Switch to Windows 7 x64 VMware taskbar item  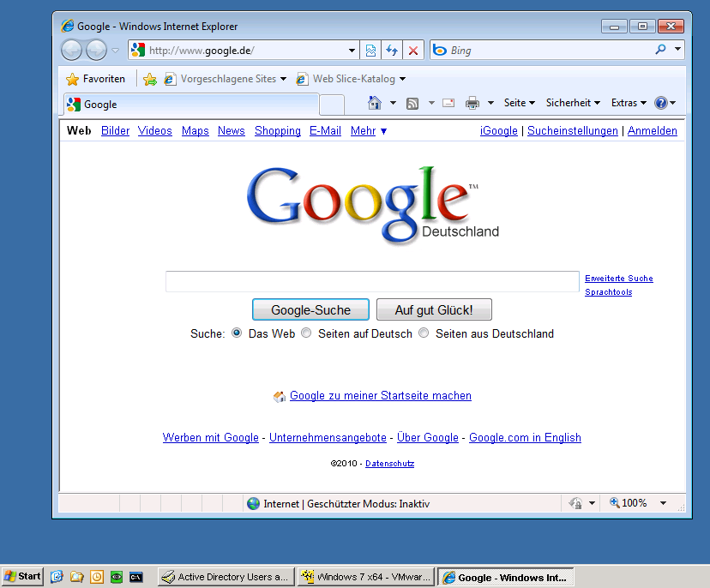pos(366,577)
